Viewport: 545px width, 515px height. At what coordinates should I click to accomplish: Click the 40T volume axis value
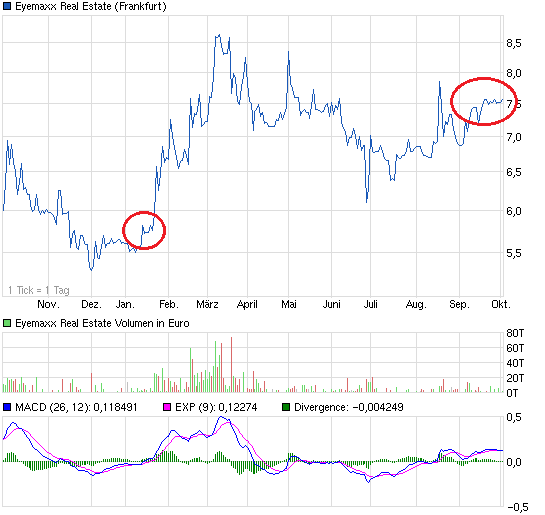[515, 363]
